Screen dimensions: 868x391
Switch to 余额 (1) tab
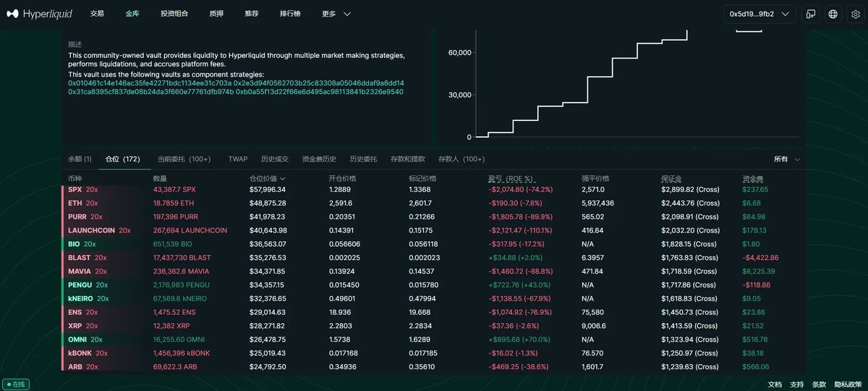[80, 159]
